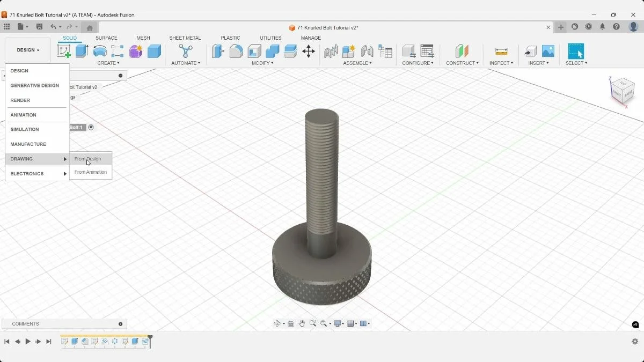Image resolution: width=644 pixels, height=362 pixels.
Task: Select the Shell tool
Action: pos(254,51)
